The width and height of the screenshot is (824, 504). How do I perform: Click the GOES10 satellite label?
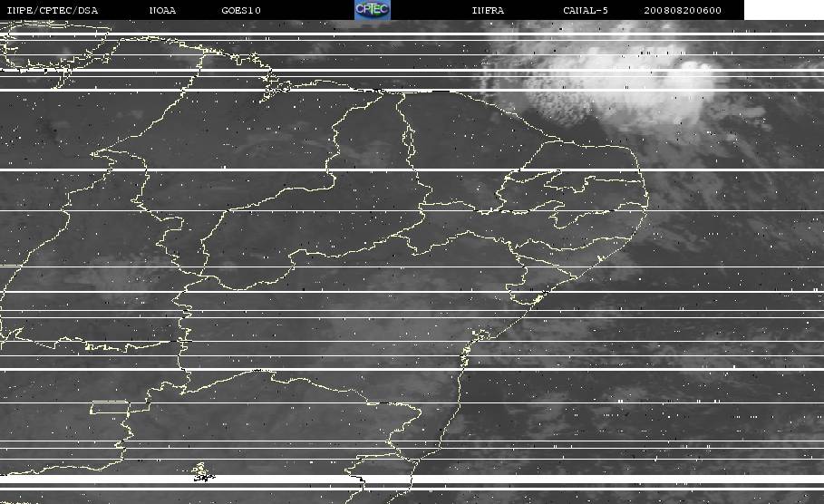click(241, 11)
